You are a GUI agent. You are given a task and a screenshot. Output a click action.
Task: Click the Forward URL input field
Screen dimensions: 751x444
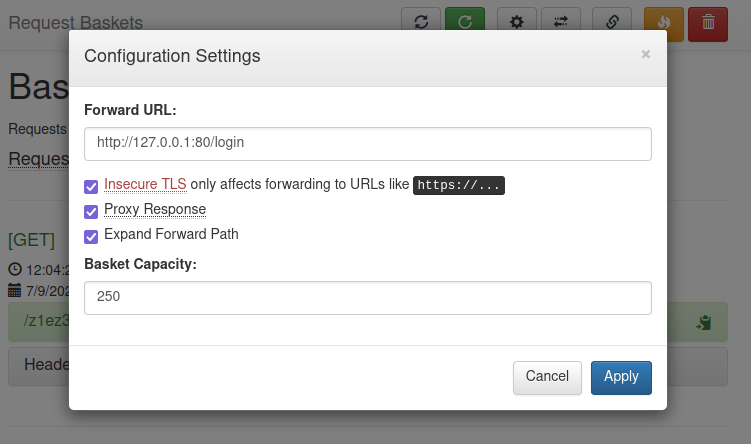[367, 143]
